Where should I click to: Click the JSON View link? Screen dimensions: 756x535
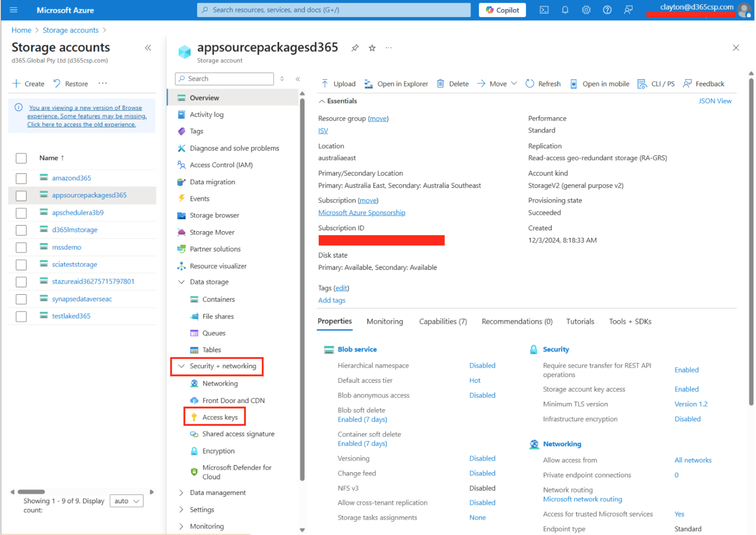point(714,101)
